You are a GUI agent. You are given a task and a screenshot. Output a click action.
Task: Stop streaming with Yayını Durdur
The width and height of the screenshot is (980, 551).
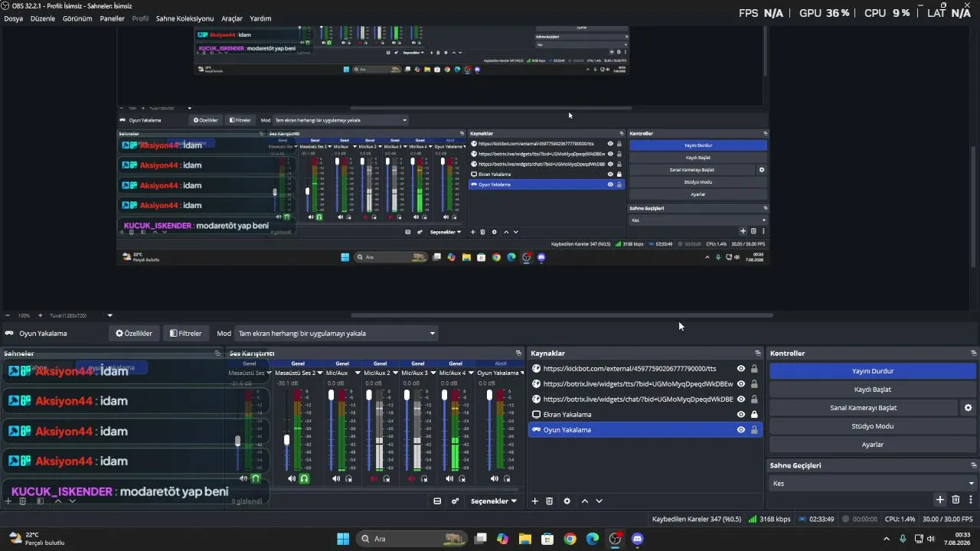873,371
